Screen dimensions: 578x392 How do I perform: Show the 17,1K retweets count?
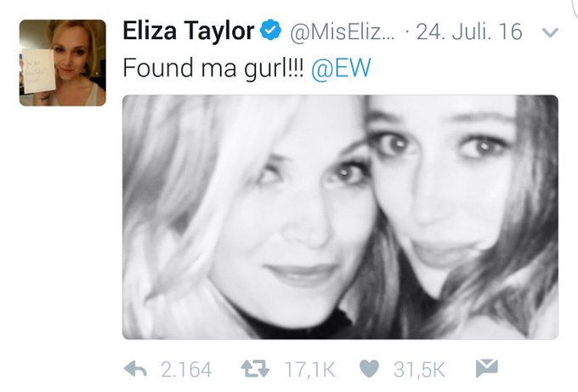(309, 370)
